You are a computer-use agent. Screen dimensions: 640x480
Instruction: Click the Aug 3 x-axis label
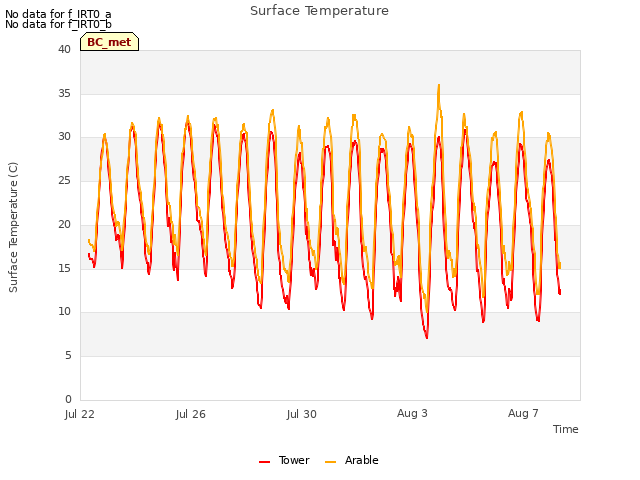click(412, 413)
